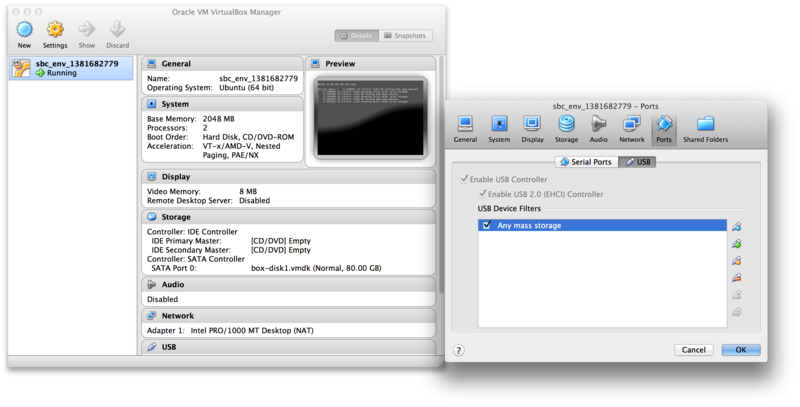This screenshot has width=800, height=407.
Task: Click the USB Device Filters label
Action: point(509,209)
